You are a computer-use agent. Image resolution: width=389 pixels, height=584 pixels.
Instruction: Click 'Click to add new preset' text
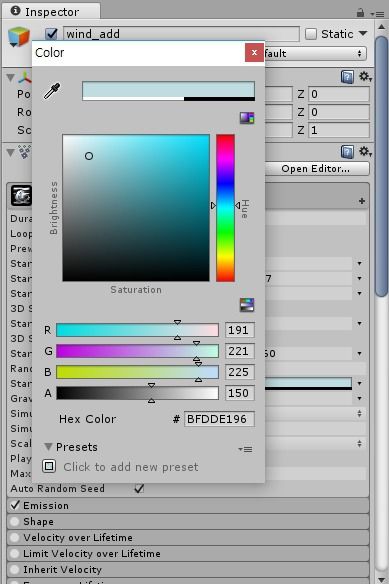131,467
